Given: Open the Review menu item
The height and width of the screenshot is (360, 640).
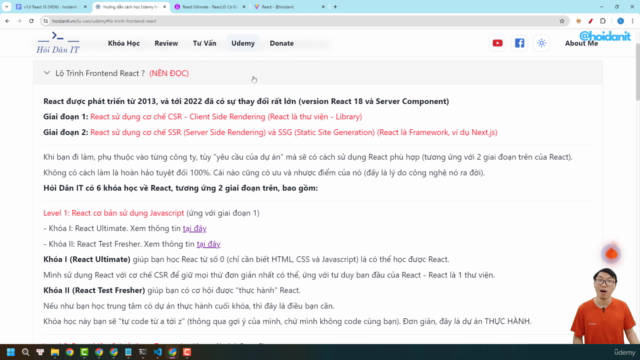Looking at the screenshot, I should tap(166, 43).
